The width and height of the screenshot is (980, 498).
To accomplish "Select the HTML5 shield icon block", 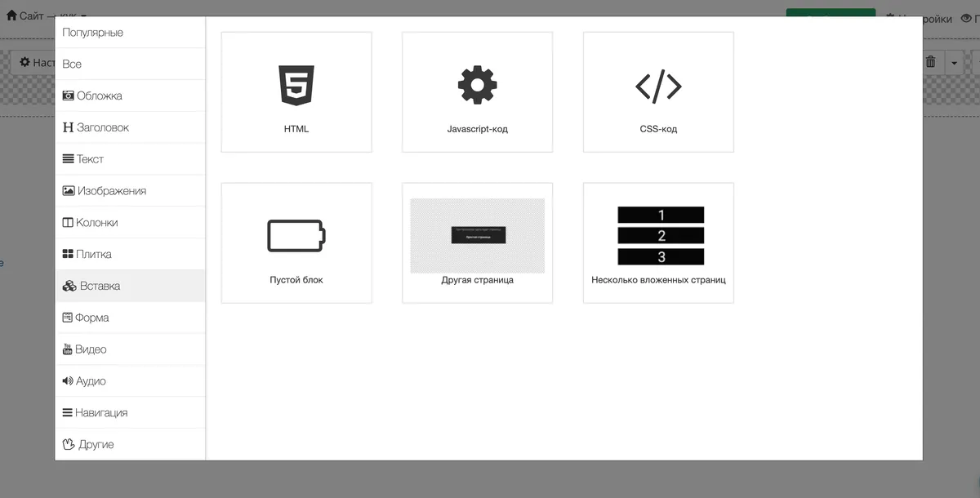I will coord(296,85).
